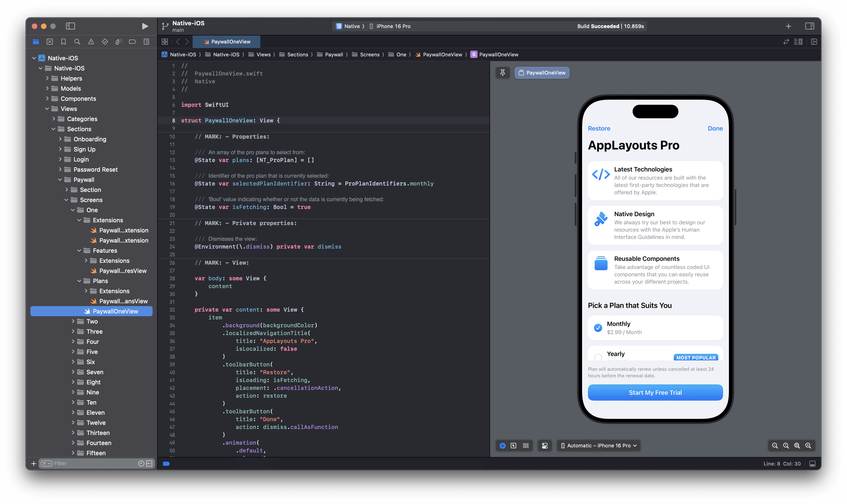
Task: Zoom the preview to fit
Action: pos(797,445)
